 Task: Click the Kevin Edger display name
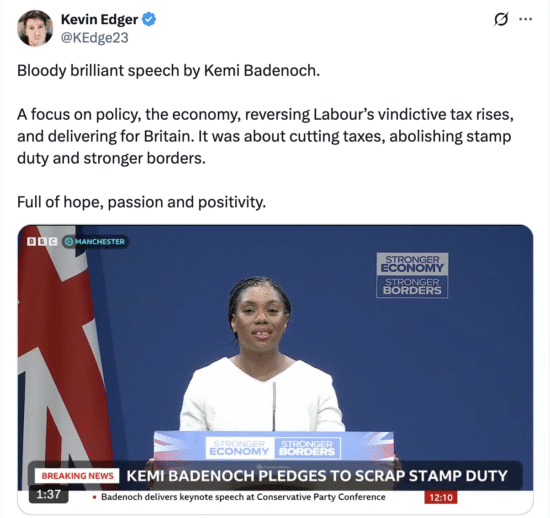click(100, 20)
